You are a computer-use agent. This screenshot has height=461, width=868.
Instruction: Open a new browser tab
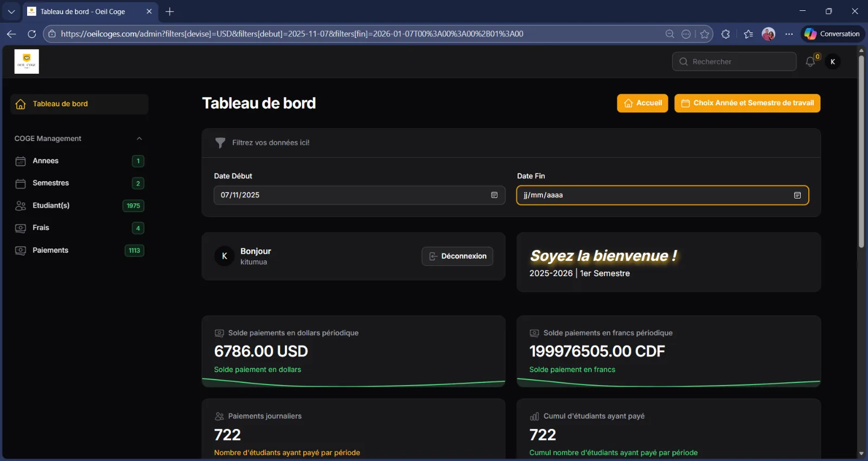(x=170, y=11)
